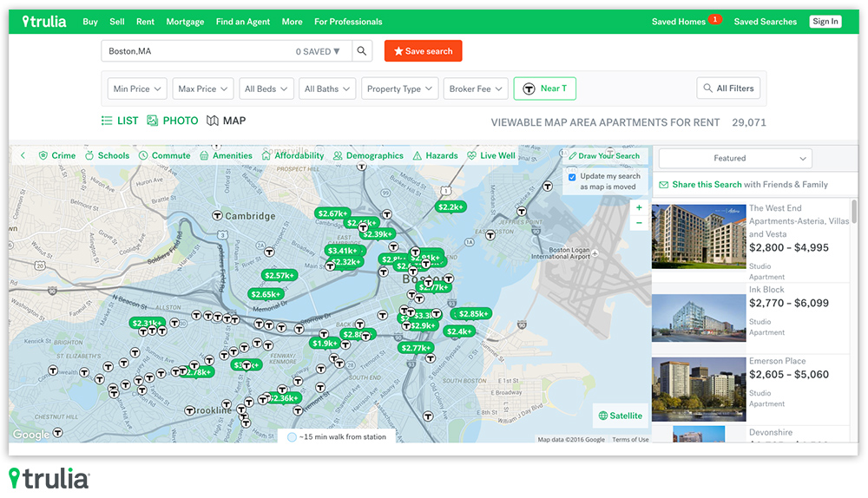Click the Trulia logo in header

44,22
